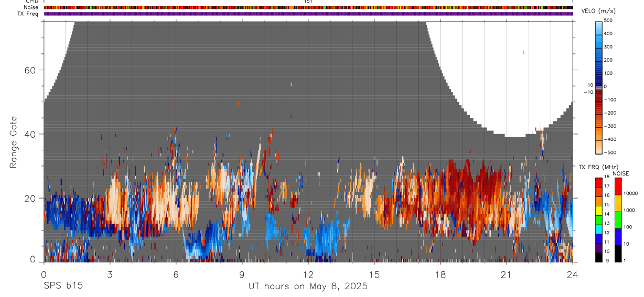Click the black NOISE swatch between 1 and 10
644x297 pixels.
[x=618, y=254]
